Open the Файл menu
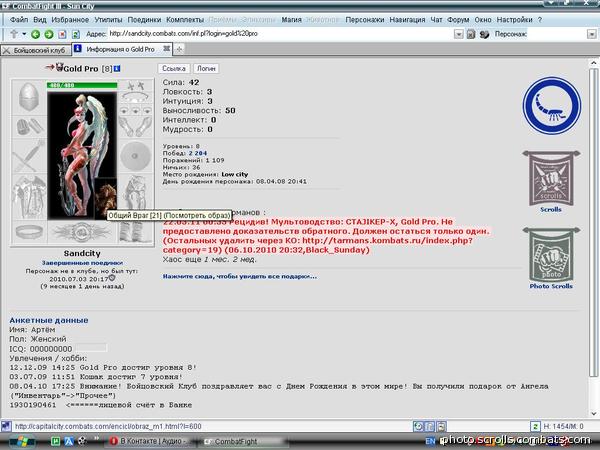The height and width of the screenshot is (450, 600). coord(19,20)
